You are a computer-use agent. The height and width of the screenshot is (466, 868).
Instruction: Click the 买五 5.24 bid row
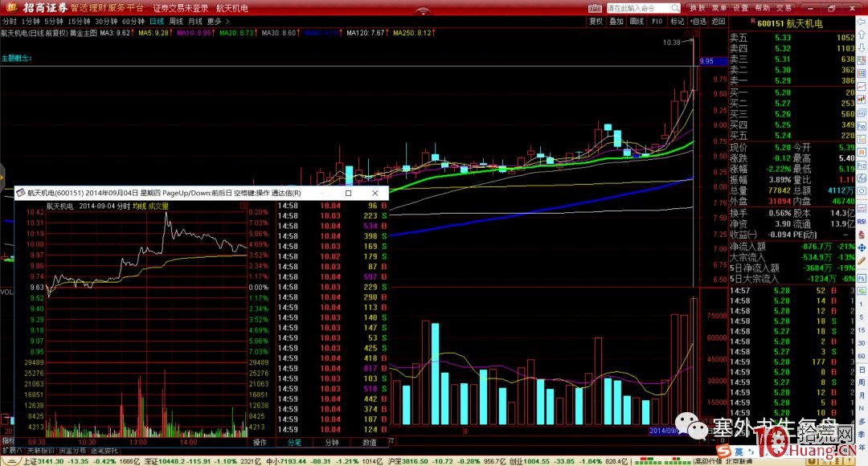tap(792, 136)
